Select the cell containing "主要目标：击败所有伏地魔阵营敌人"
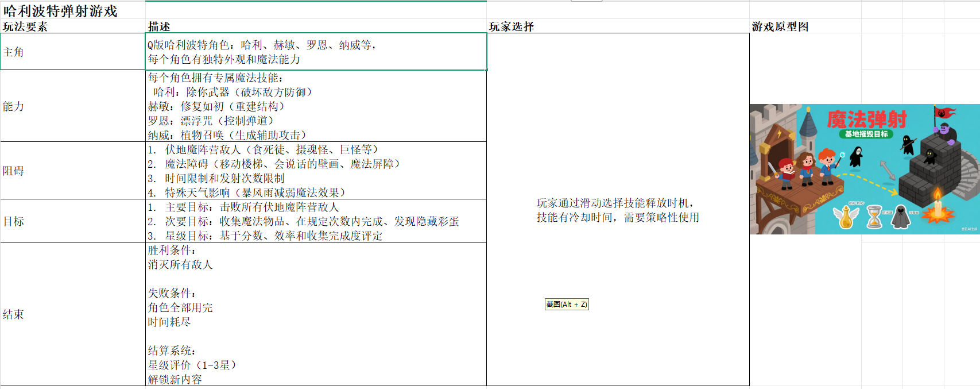The height and width of the screenshot is (389, 980). (316, 221)
